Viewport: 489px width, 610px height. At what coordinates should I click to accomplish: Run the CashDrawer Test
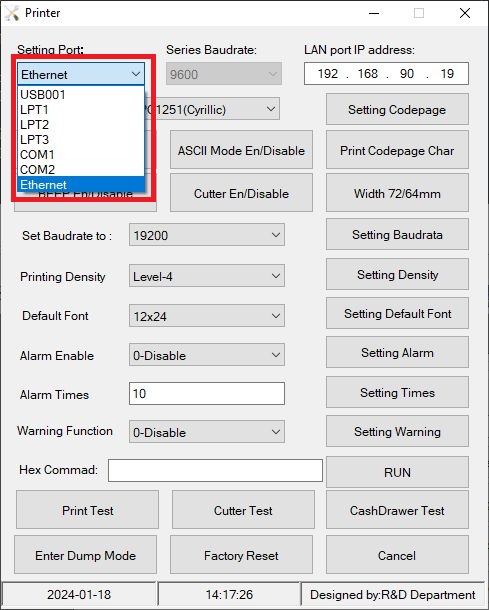point(397,510)
